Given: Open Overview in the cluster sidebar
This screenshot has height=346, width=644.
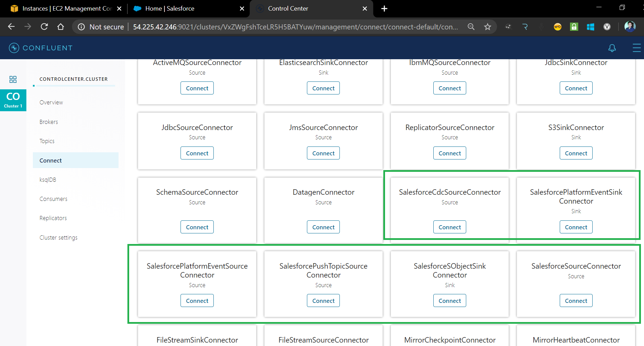Looking at the screenshot, I should pyautogui.click(x=51, y=102).
